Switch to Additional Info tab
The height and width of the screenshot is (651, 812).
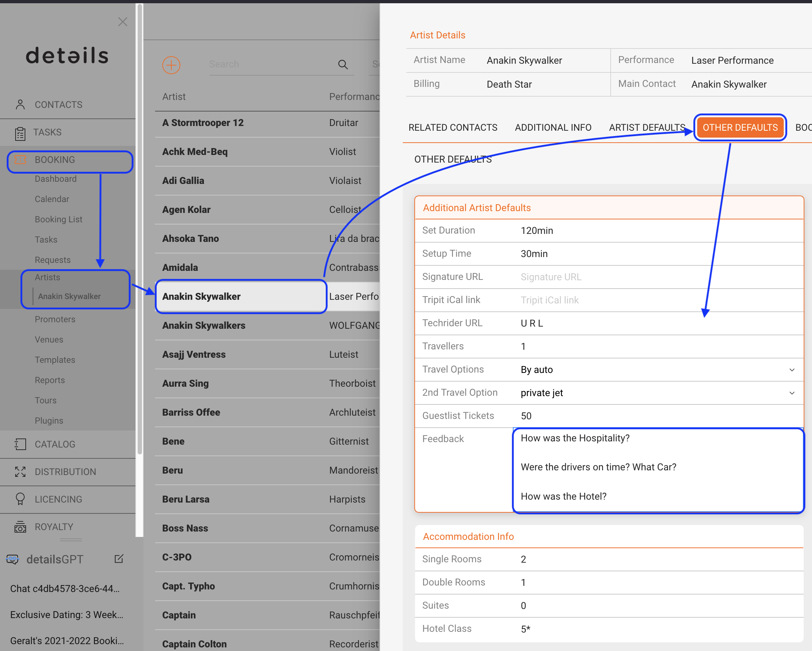click(x=553, y=128)
